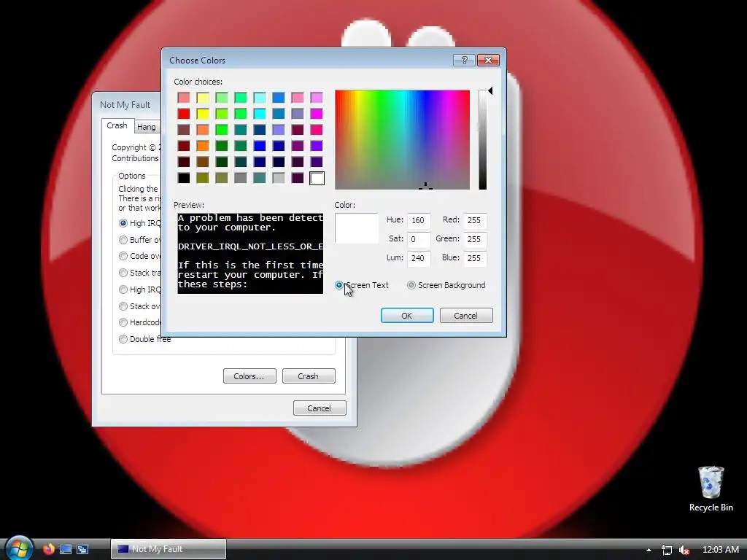
Task: Click the Sat value field
Action: (419, 239)
